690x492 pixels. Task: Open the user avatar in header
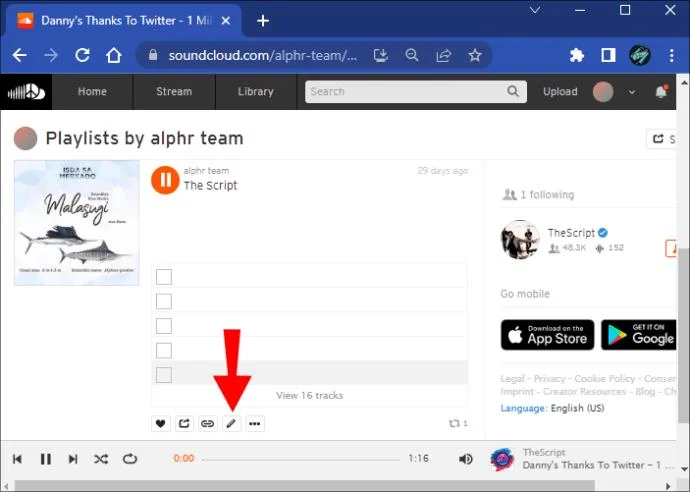(603, 92)
